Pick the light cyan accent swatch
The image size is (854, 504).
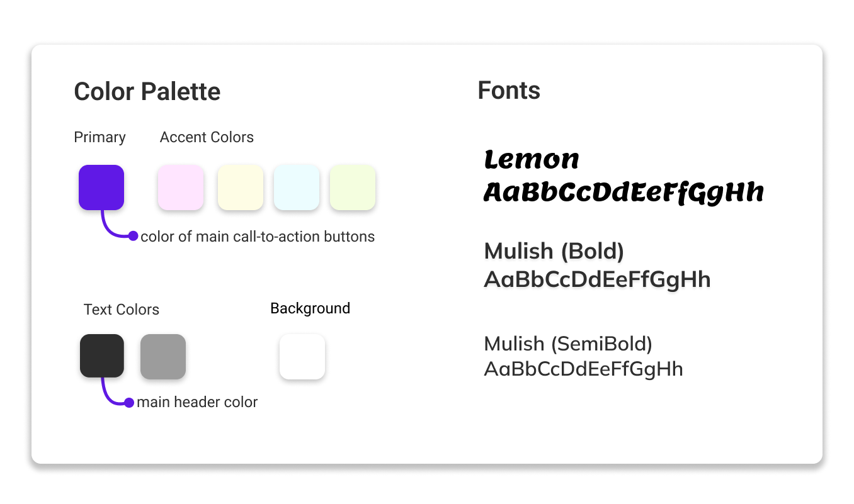[x=297, y=188]
